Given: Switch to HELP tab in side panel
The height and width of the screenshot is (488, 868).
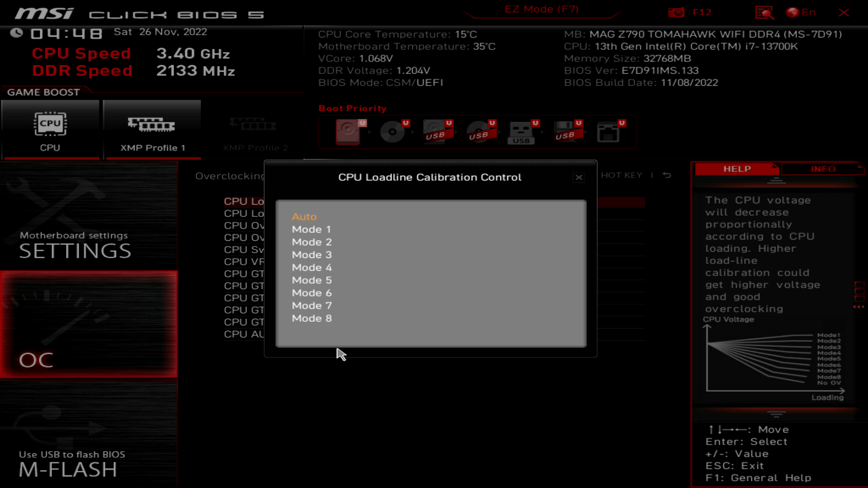Looking at the screenshot, I should 737,168.
